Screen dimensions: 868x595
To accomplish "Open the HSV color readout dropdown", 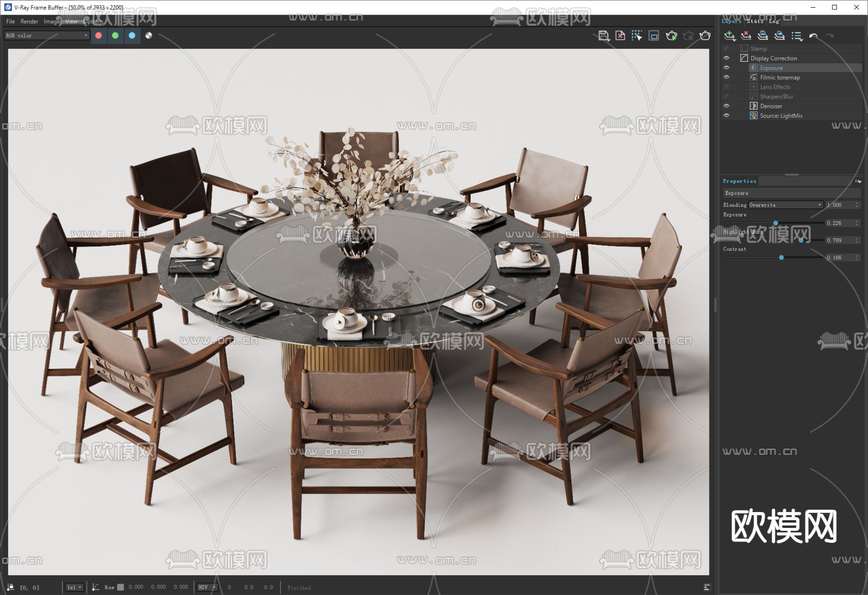I will pyautogui.click(x=207, y=587).
